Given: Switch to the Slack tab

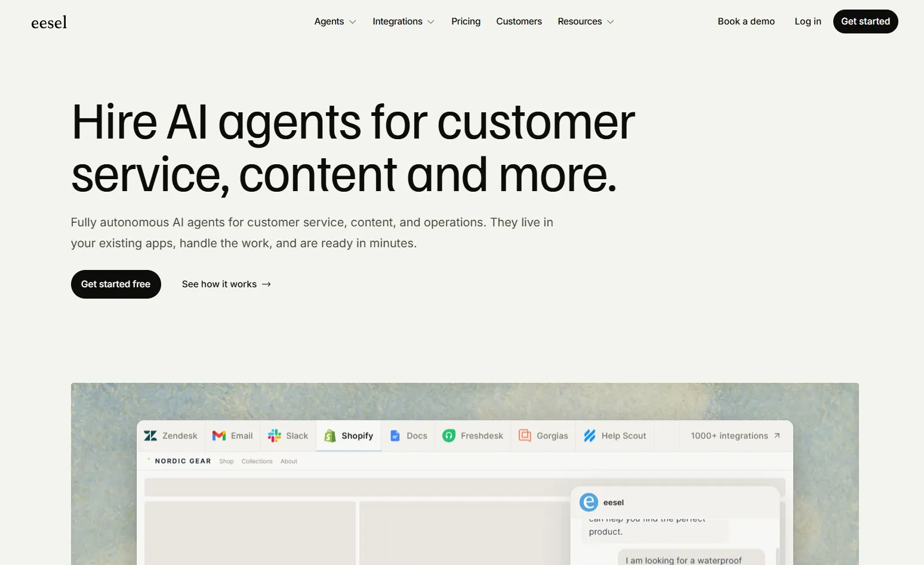Looking at the screenshot, I should [288, 436].
